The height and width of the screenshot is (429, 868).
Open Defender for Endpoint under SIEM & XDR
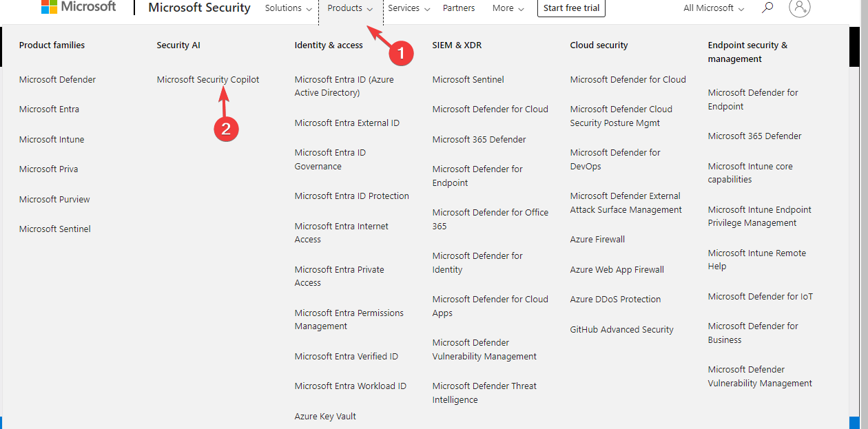[477, 176]
